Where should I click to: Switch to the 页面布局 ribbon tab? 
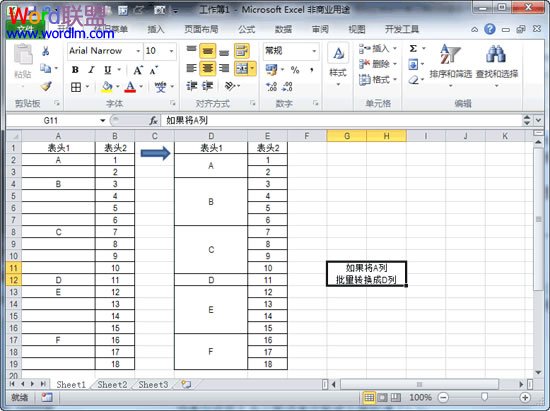coord(201,29)
